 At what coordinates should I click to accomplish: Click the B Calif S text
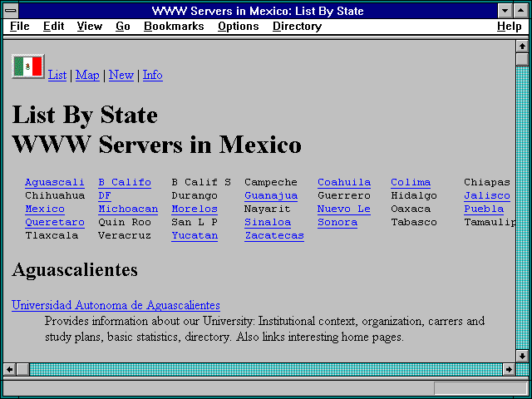click(201, 182)
